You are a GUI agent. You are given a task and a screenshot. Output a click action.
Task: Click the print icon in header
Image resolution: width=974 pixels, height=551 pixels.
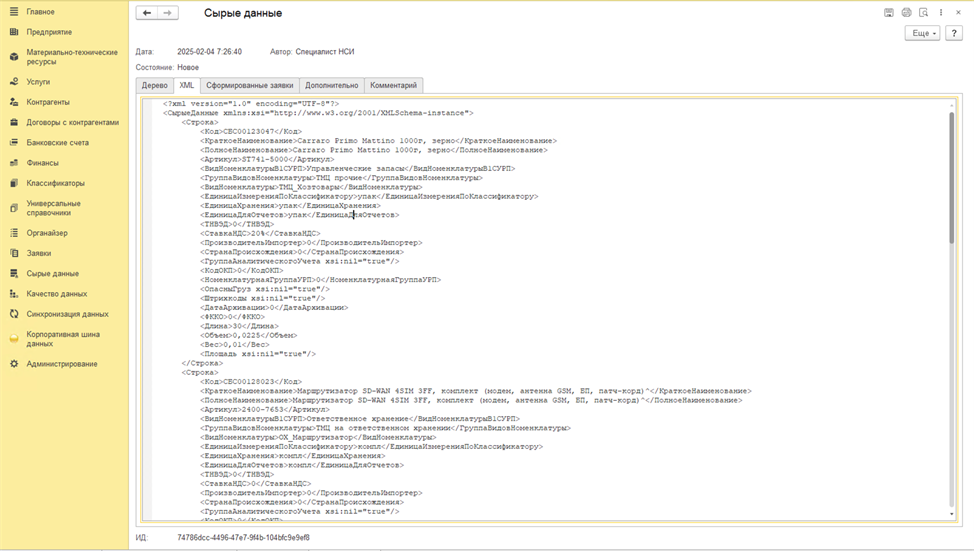click(906, 13)
